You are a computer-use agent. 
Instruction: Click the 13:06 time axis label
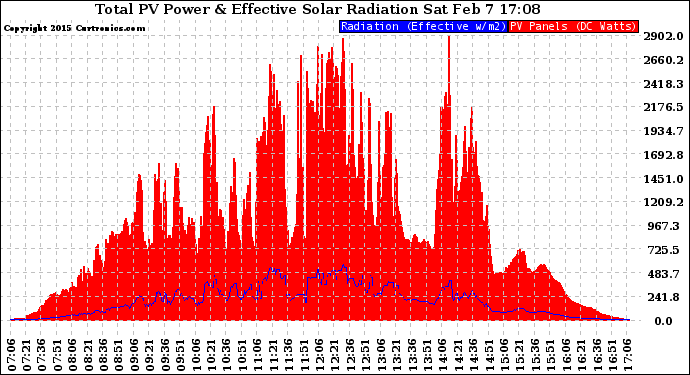click(x=381, y=354)
